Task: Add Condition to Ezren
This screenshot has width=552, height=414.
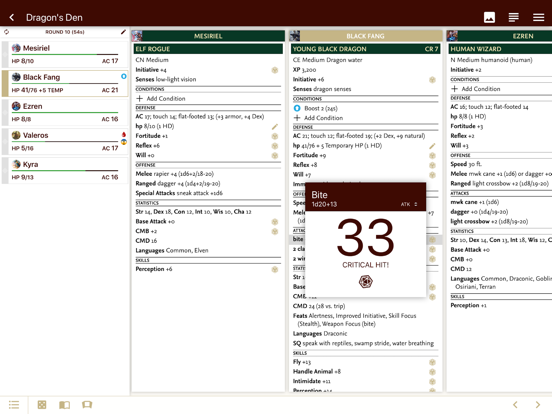Action: (476, 89)
